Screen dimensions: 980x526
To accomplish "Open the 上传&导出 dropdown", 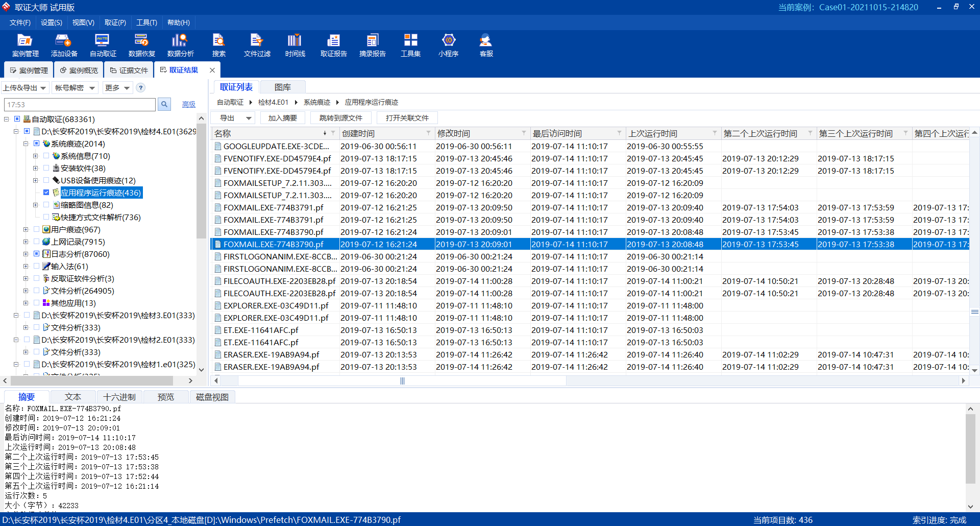I will (25, 88).
